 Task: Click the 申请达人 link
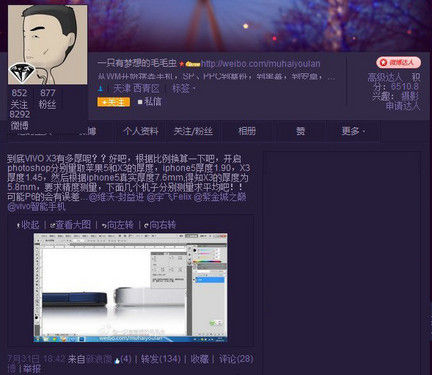click(x=403, y=106)
